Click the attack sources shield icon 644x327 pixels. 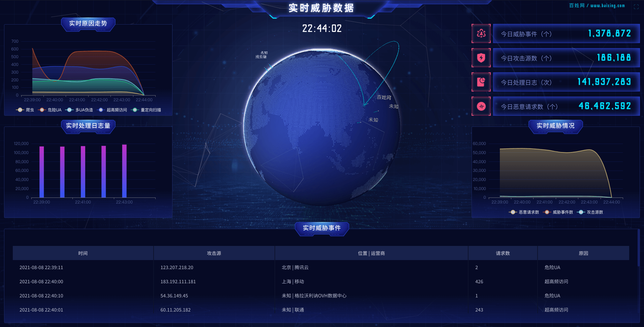[x=481, y=58]
